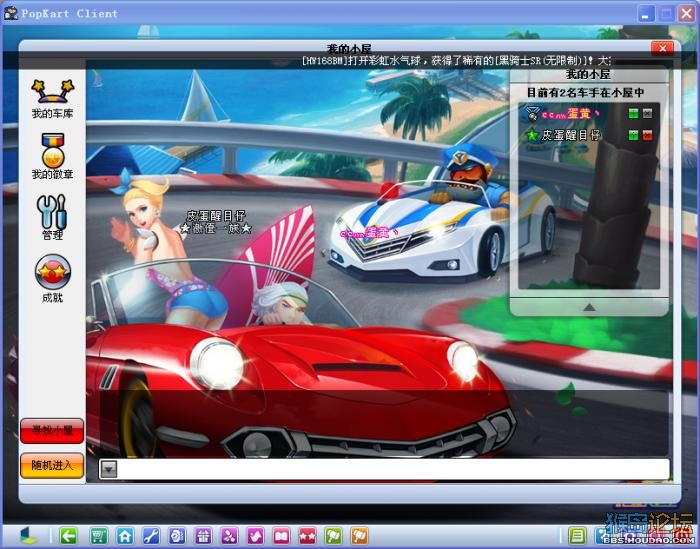The image size is (700, 549).
Task: Open 管理 wrench tools icon
Action: coord(52,217)
